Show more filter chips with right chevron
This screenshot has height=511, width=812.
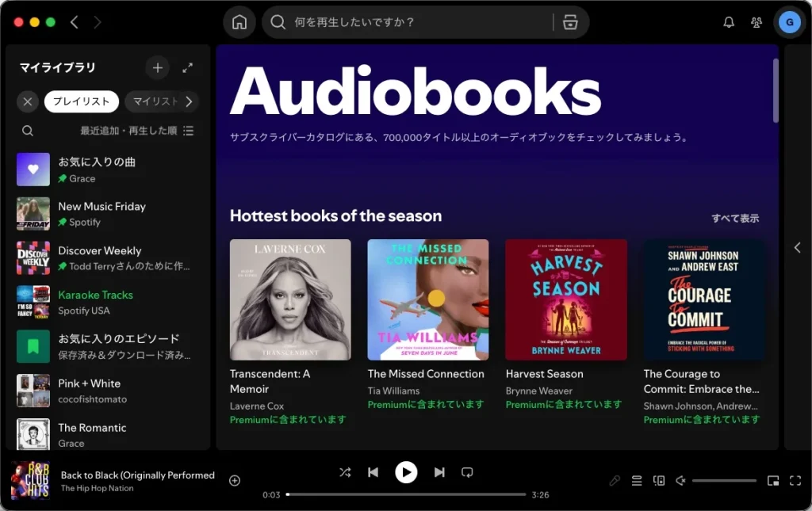(x=190, y=101)
